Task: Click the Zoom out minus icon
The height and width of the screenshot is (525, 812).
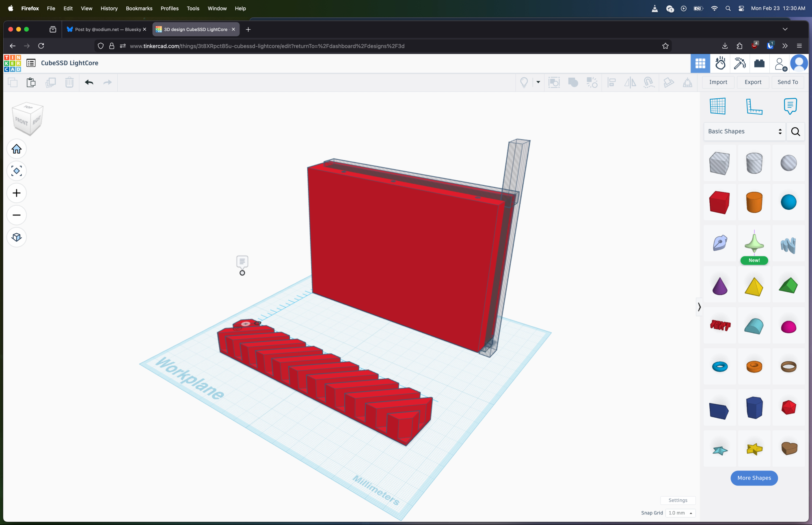Action: pyautogui.click(x=17, y=215)
